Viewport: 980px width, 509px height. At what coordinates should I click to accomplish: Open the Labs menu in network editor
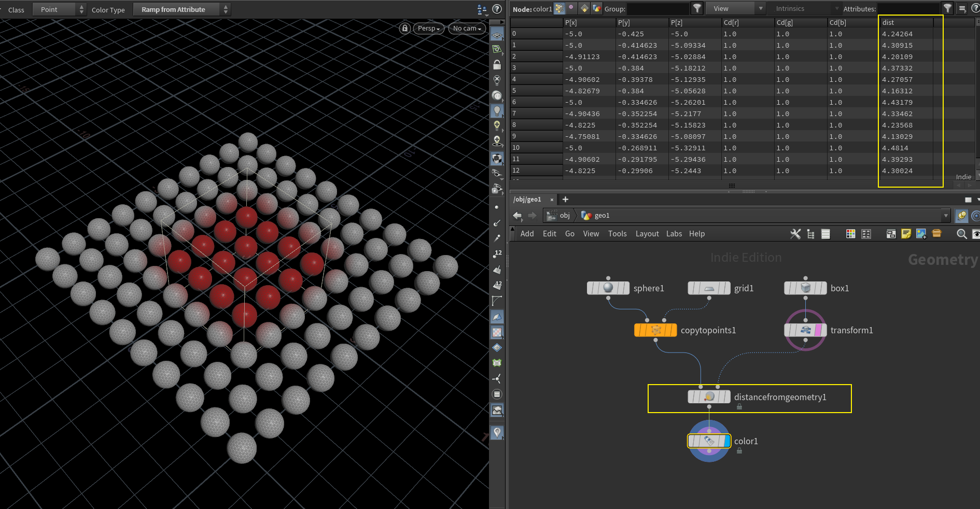674,234
